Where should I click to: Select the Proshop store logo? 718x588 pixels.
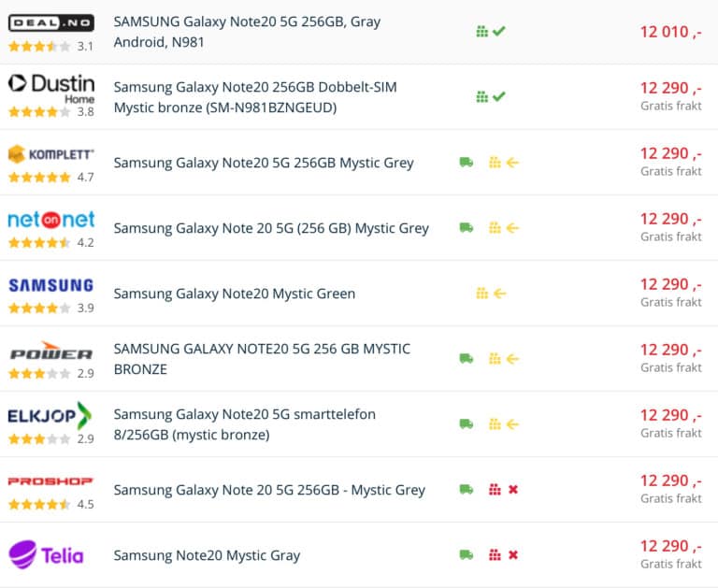click(x=51, y=481)
